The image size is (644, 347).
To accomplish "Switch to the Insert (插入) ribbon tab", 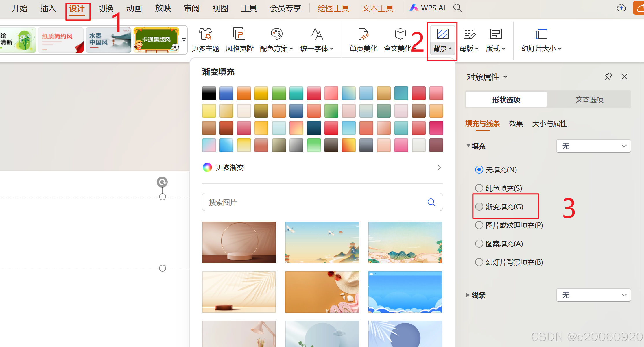I will click(48, 8).
